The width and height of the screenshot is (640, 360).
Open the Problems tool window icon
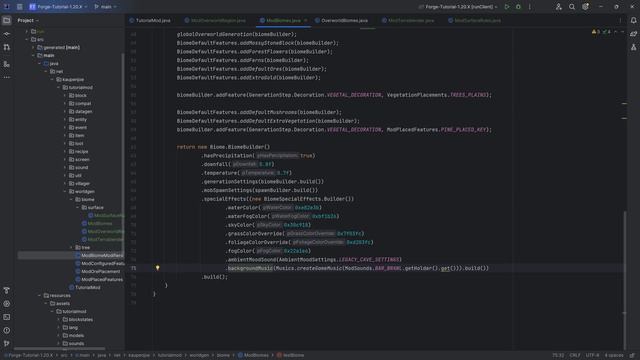coord(7,330)
